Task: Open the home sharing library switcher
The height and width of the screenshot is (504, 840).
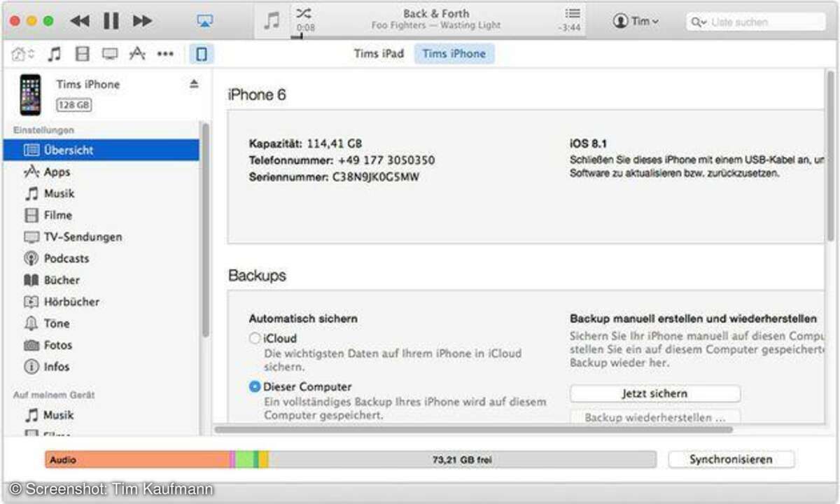Action: 23,54
